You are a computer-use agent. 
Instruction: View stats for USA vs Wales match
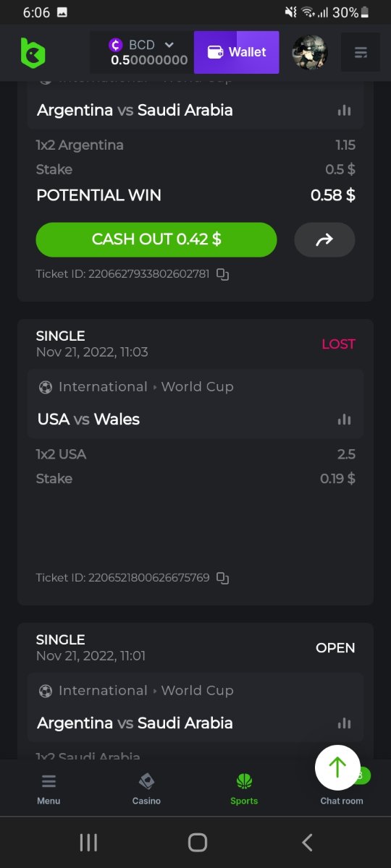[x=345, y=419]
